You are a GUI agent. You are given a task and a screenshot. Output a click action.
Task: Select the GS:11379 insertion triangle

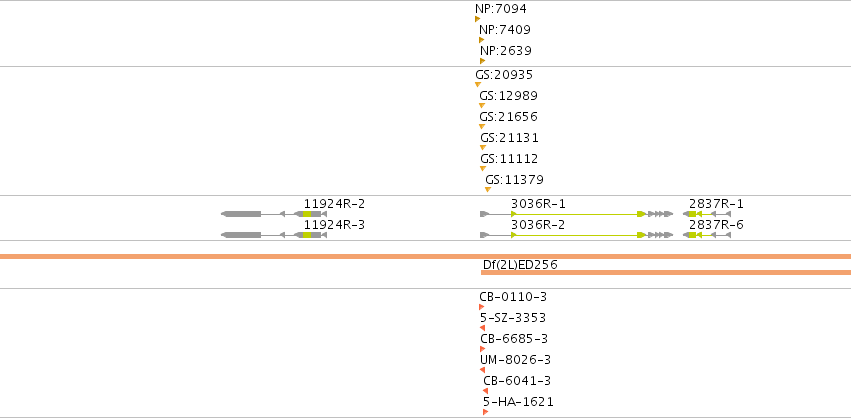tap(487, 189)
